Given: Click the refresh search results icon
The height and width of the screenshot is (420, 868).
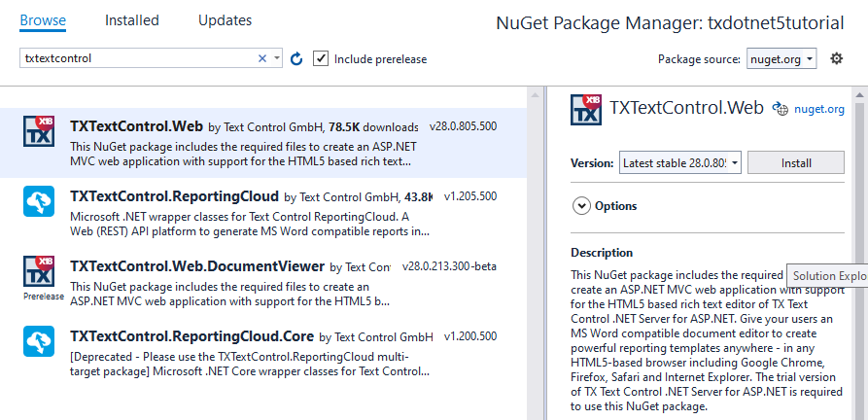Looking at the screenshot, I should click(296, 58).
